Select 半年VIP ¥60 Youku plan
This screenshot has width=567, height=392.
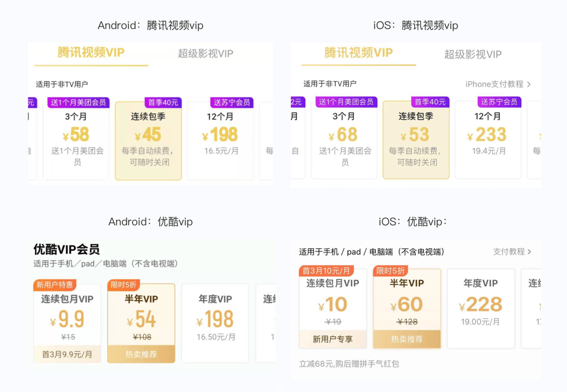407,308
